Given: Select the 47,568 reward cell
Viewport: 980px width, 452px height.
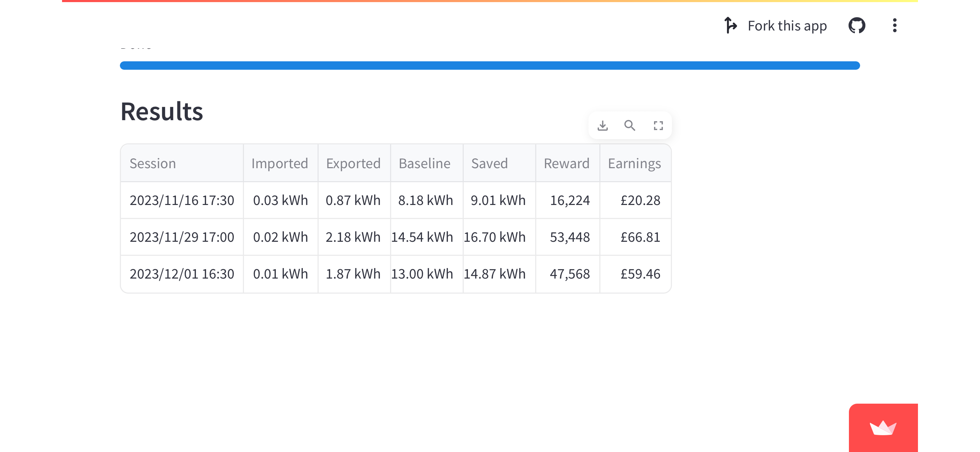Looking at the screenshot, I should 567,274.
